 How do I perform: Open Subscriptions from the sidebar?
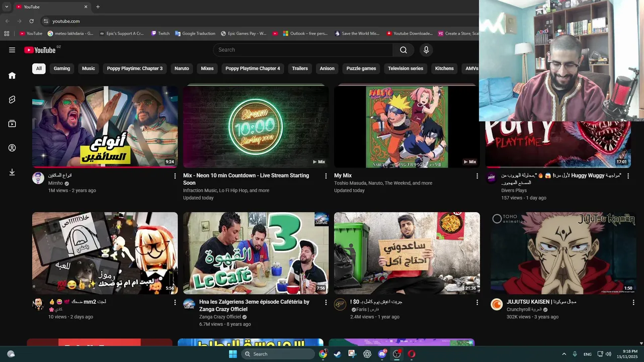pos(12,124)
